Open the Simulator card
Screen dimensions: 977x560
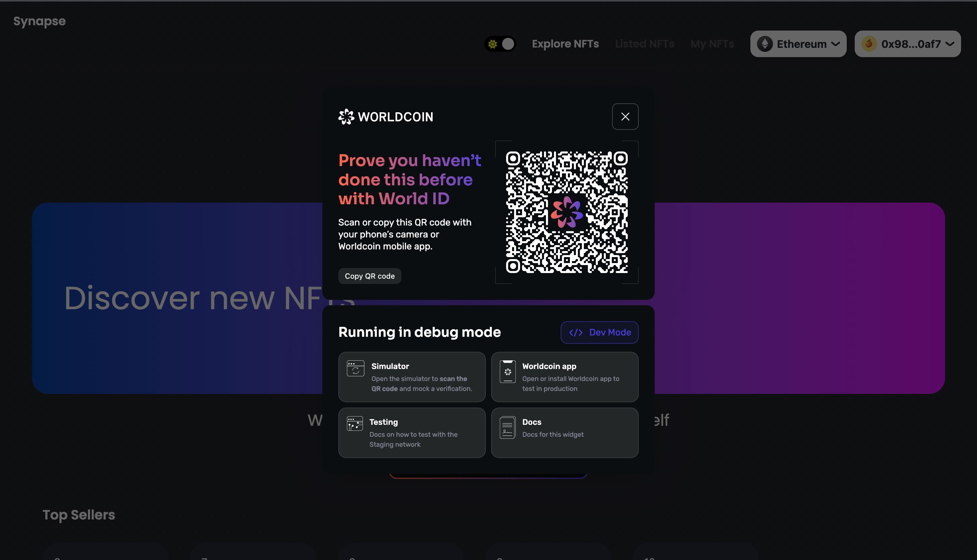(412, 377)
